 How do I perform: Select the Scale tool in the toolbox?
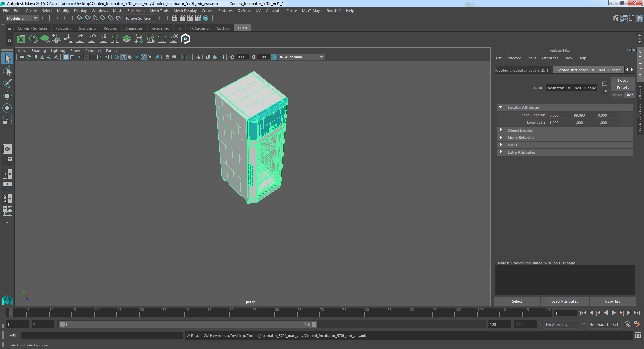[x=7, y=120]
